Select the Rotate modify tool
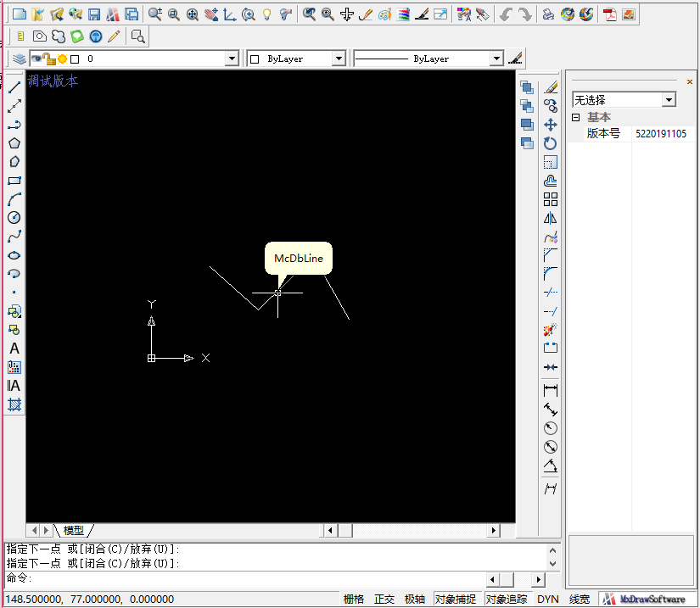 tap(551, 143)
